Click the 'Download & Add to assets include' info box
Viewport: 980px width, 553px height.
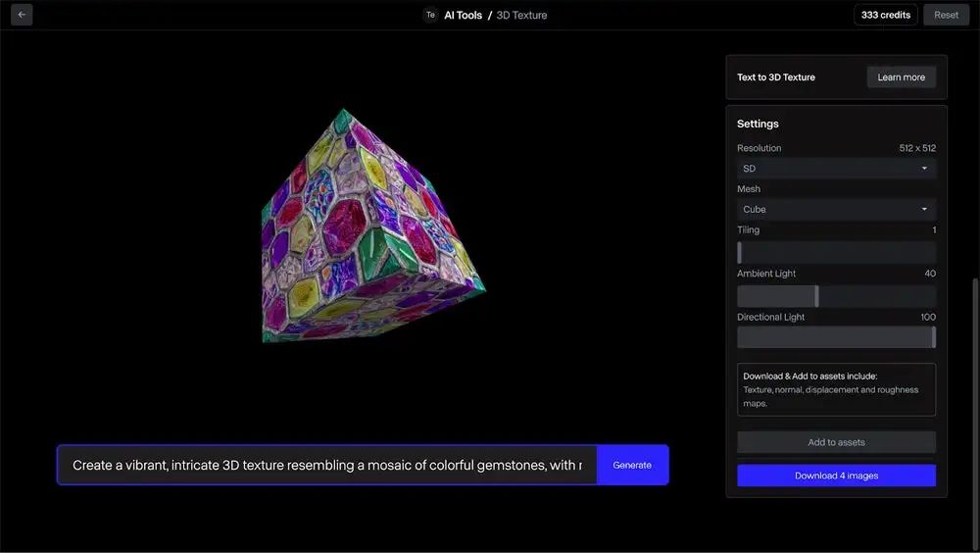836,389
